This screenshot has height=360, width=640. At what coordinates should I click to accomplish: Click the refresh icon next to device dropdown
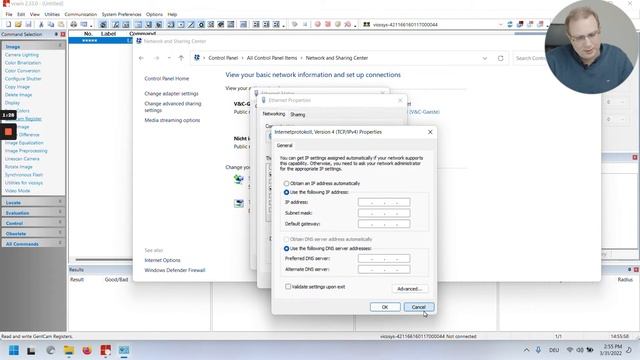click(510, 24)
